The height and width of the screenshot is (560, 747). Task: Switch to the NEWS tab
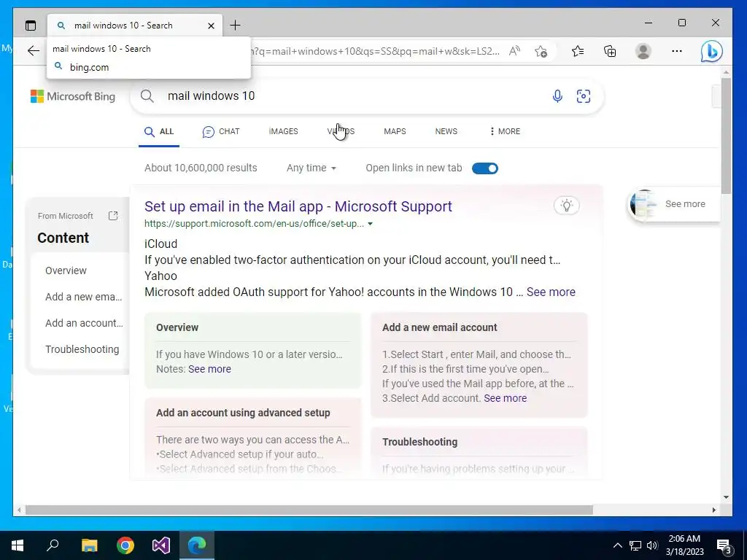[446, 131]
